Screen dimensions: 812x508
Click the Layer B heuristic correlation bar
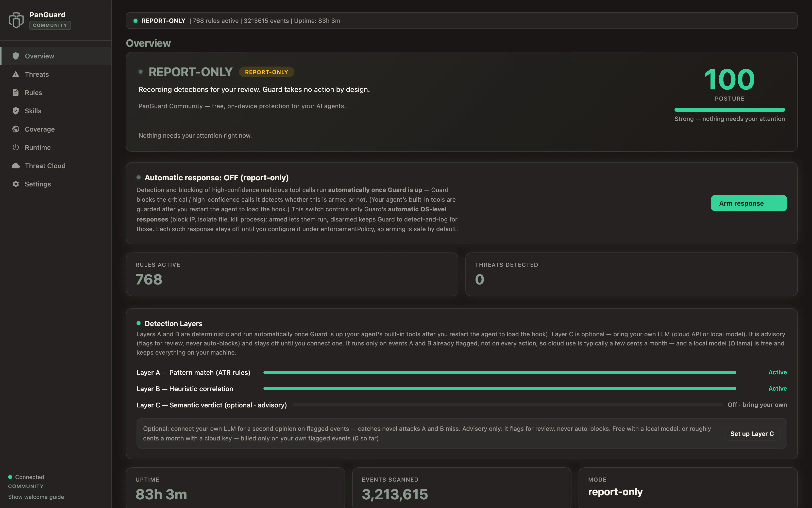tap(500, 389)
